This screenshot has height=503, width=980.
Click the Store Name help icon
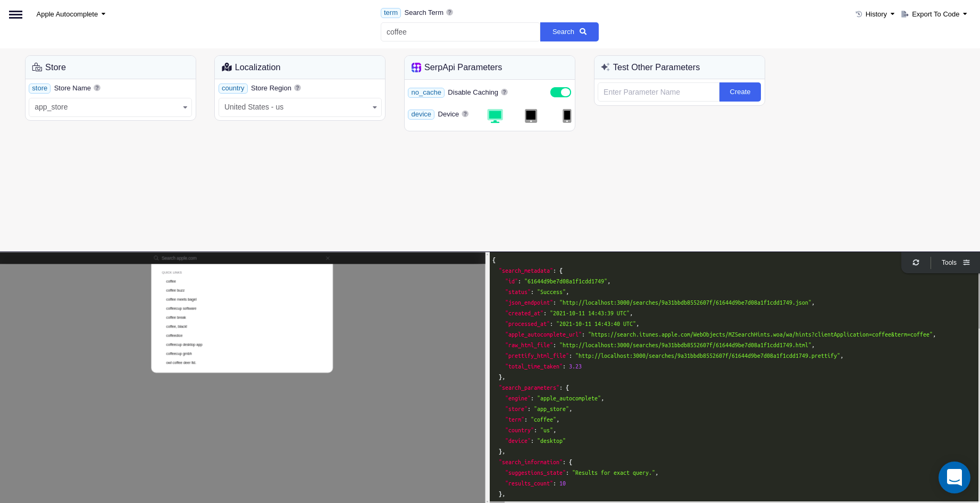click(97, 88)
